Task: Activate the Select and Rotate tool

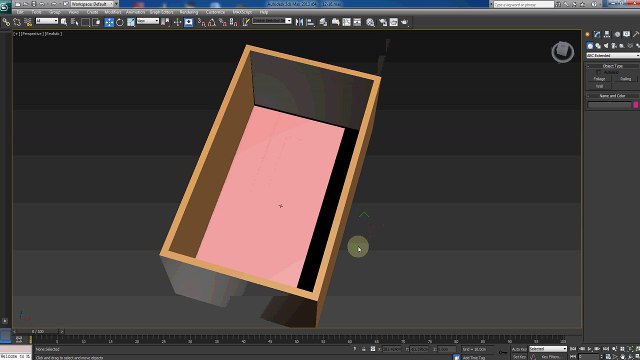Action: tap(120, 22)
